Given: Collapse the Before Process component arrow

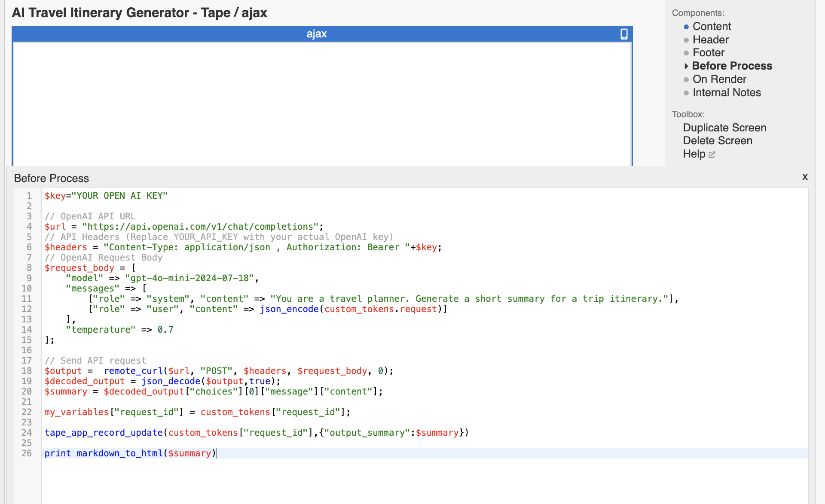Looking at the screenshot, I should click(686, 66).
